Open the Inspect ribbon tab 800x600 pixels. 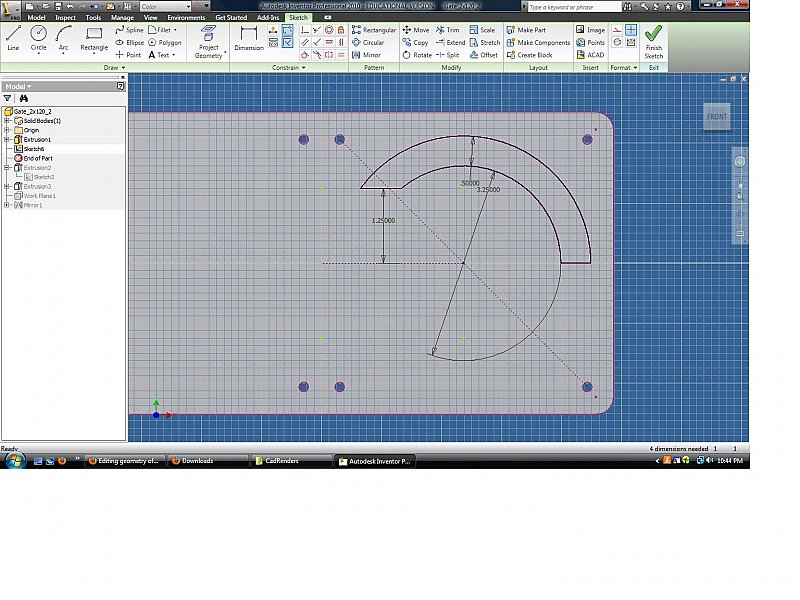[x=65, y=17]
